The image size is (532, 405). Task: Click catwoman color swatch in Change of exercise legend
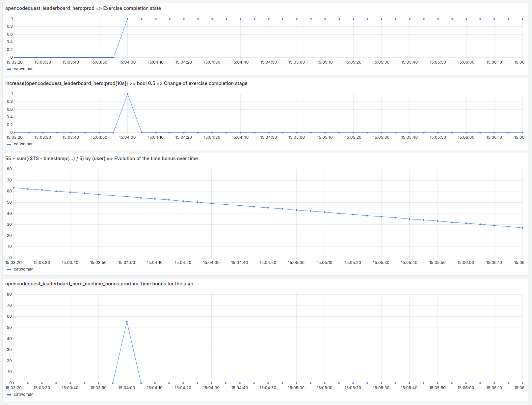[9, 144]
